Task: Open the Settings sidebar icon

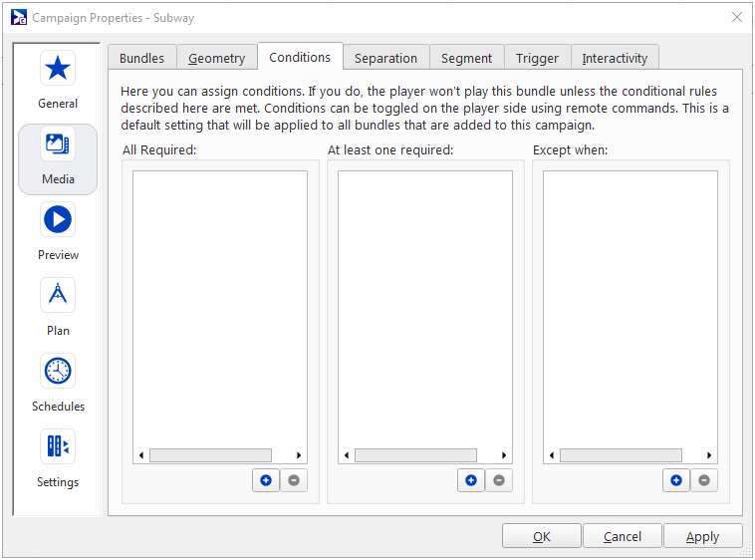Action: pos(58,447)
